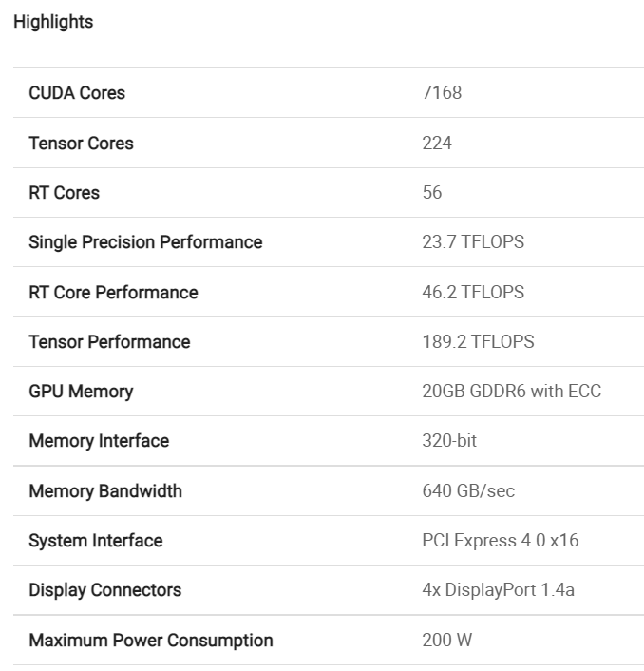
Task: Click the 7168 CUDA cores value
Action: click(x=442, y=93)
